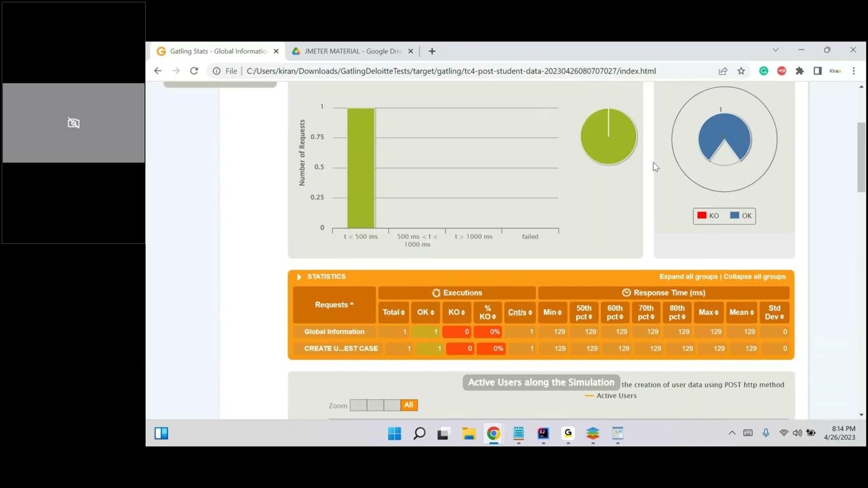Viewport: 868px width, 488px height.
Task: Open the Notepad taskbar app
Action: click(519, 433)
